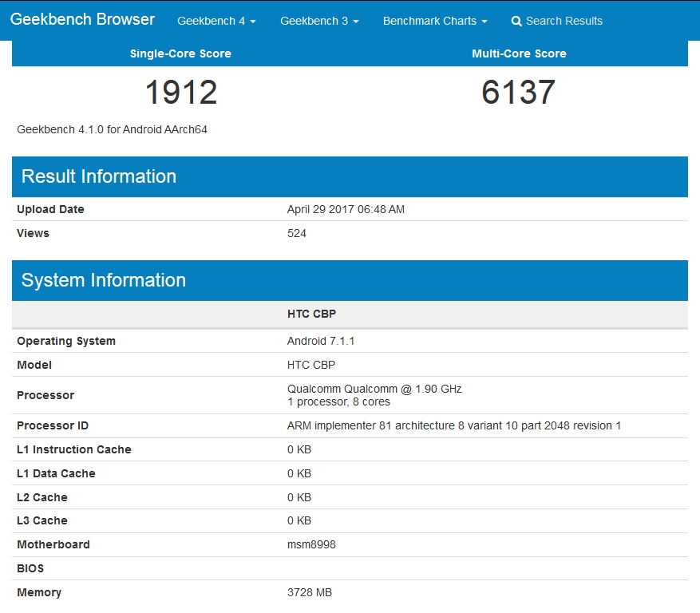
Task: Expand the Geekbench 3 dropdown menu
Action: [319, 21]
